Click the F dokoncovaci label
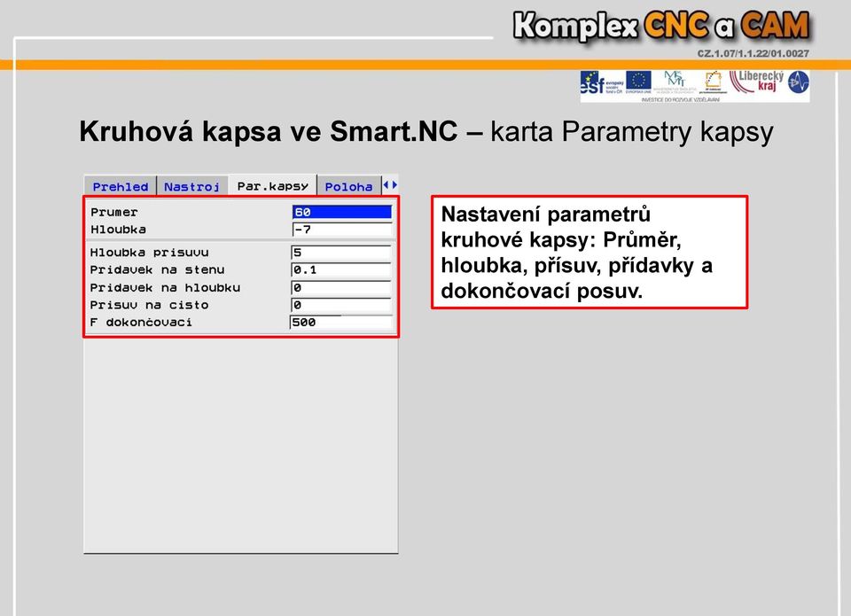851x616 pixels. [x=141, y=323]
